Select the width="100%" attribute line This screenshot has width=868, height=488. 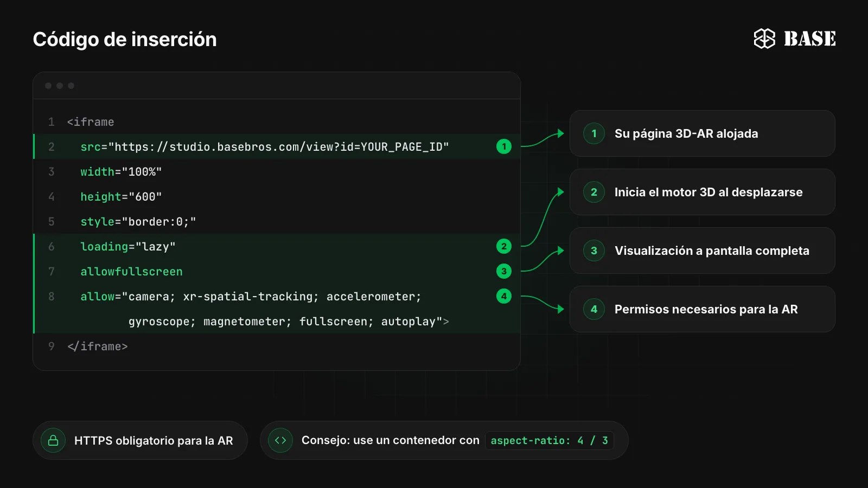pos(121,172)
